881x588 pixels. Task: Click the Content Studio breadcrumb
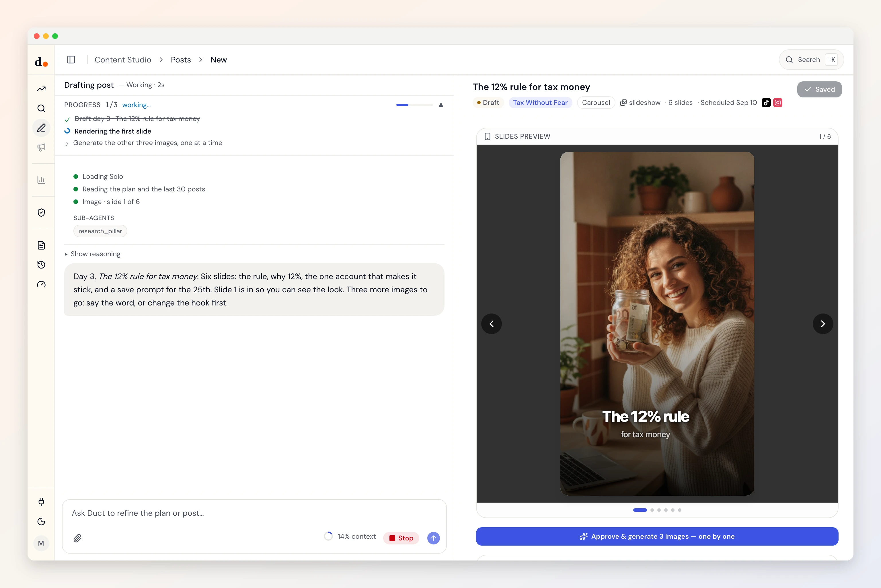[x=123, y=60]
